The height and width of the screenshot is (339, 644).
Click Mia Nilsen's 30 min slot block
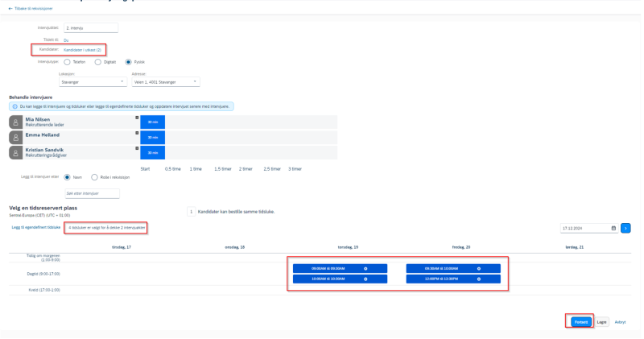153,122
